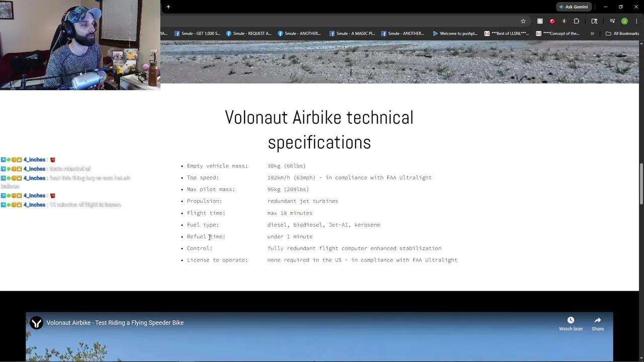Click the 'Max pilot mass:' label
This screenshot has width=644, height=362.
tap(211, 190)
